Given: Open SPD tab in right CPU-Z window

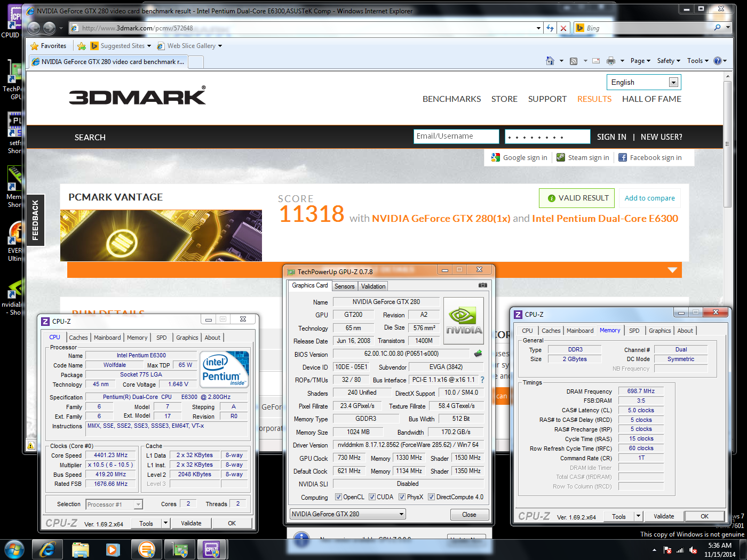Looking at the screenshot, I should [x=634, y=331].
